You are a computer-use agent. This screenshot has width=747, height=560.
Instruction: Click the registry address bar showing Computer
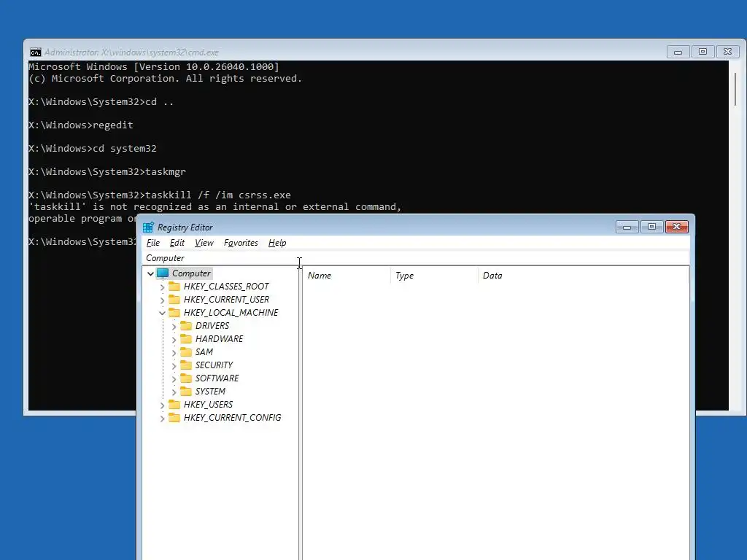(x=416, y=258)
